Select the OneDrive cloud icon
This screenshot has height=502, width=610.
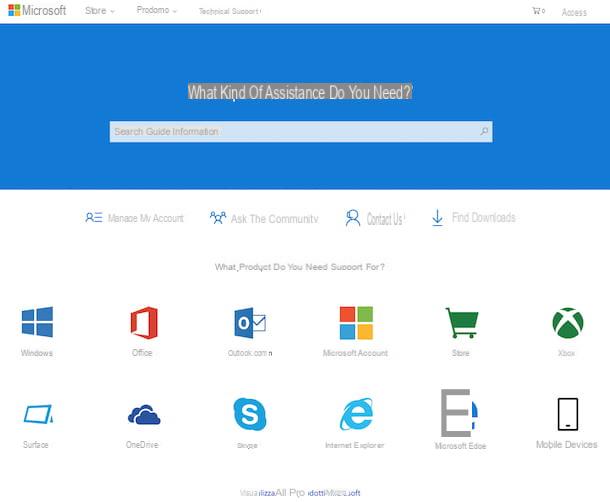[x=144, y=415]
